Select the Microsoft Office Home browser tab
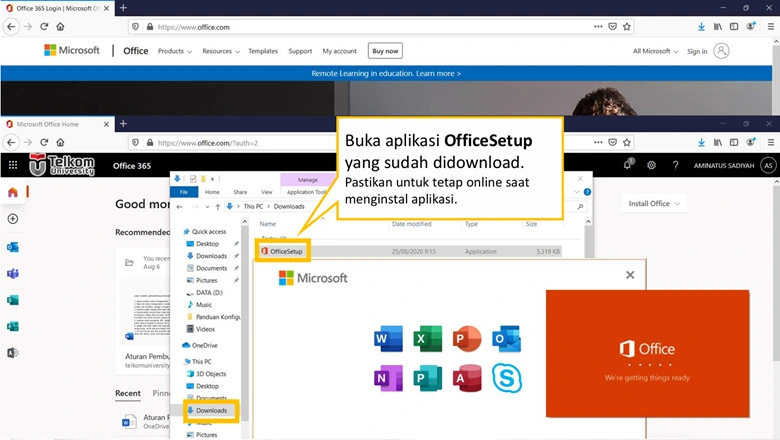 57,124
